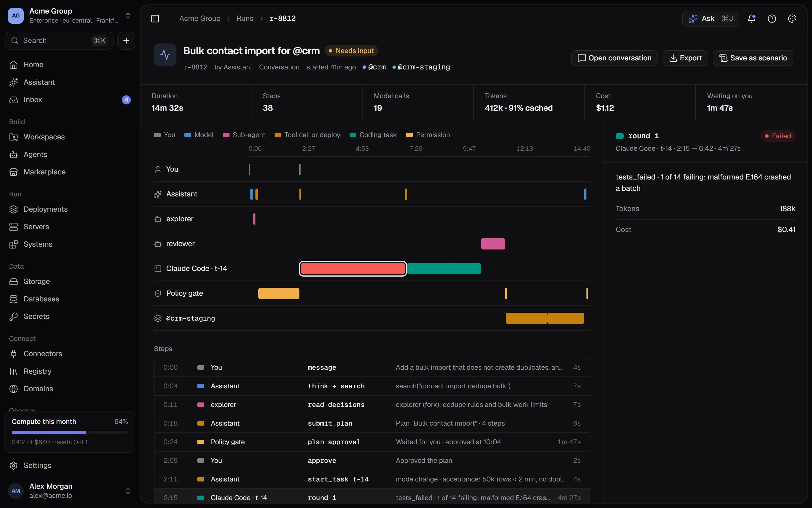
Task: Open Home in the sidebar
Action: point(70,65)
